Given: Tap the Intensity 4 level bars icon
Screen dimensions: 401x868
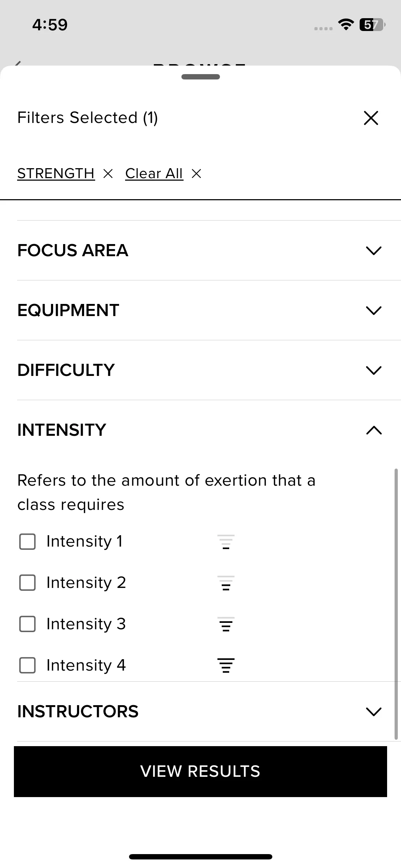Looking at the screenshot, I should [x=226, y=665].
